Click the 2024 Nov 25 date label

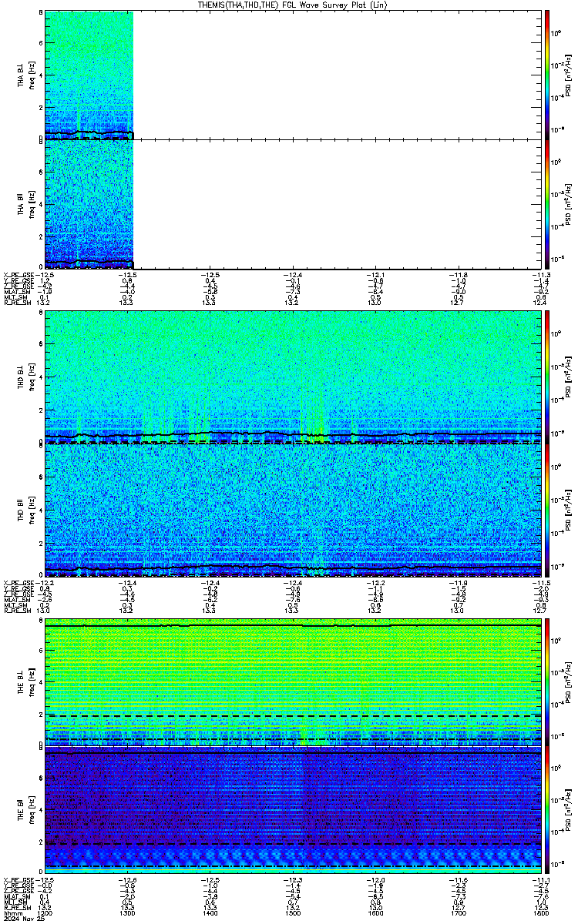point(24,919)
